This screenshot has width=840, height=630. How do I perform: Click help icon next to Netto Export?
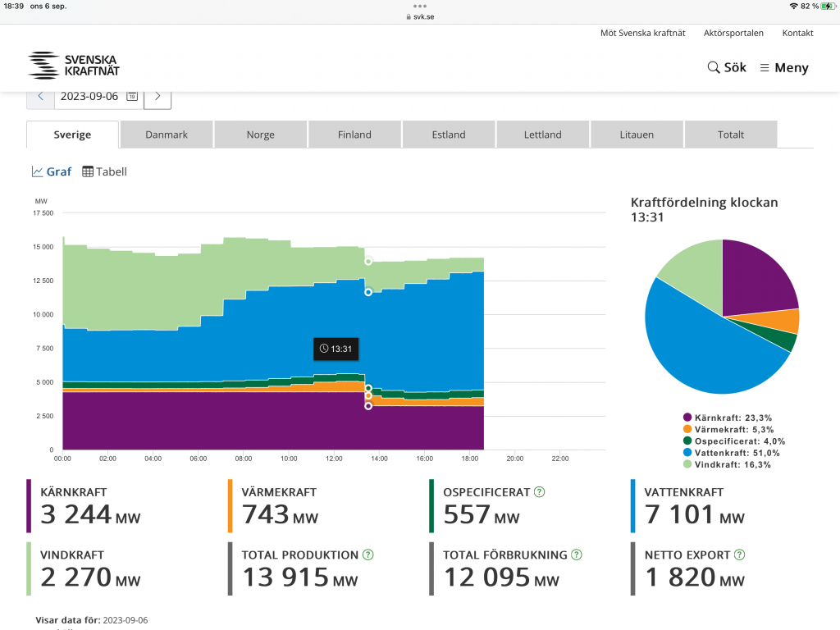click(739, 555)
